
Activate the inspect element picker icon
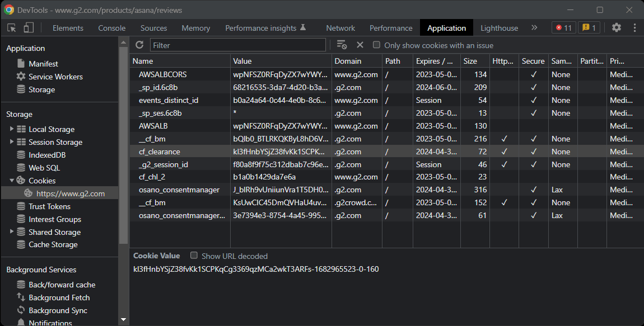click(12, 28)
